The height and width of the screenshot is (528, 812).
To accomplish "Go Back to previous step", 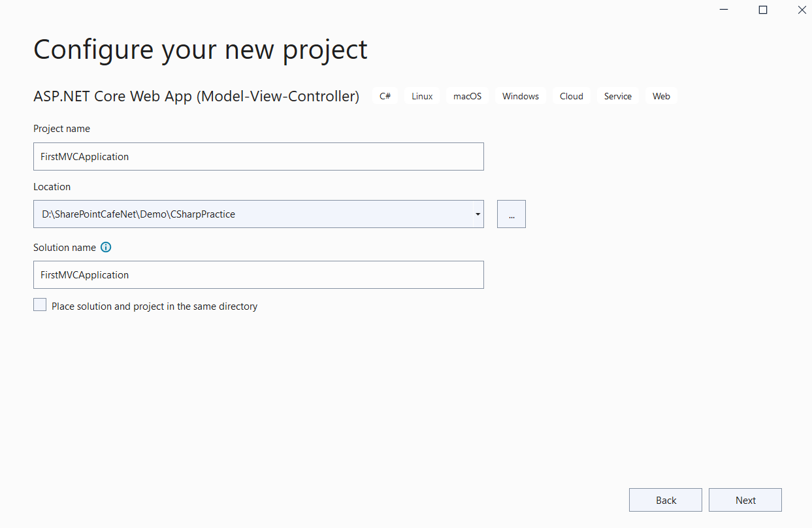I will coord(666,500).
